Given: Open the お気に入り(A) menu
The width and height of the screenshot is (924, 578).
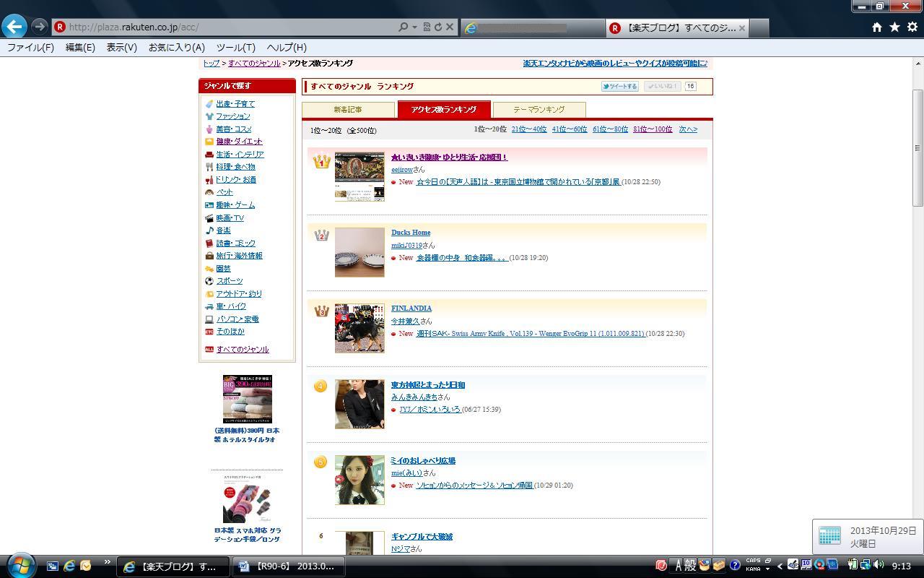Looking at the screenshot, I should (176, 47).
